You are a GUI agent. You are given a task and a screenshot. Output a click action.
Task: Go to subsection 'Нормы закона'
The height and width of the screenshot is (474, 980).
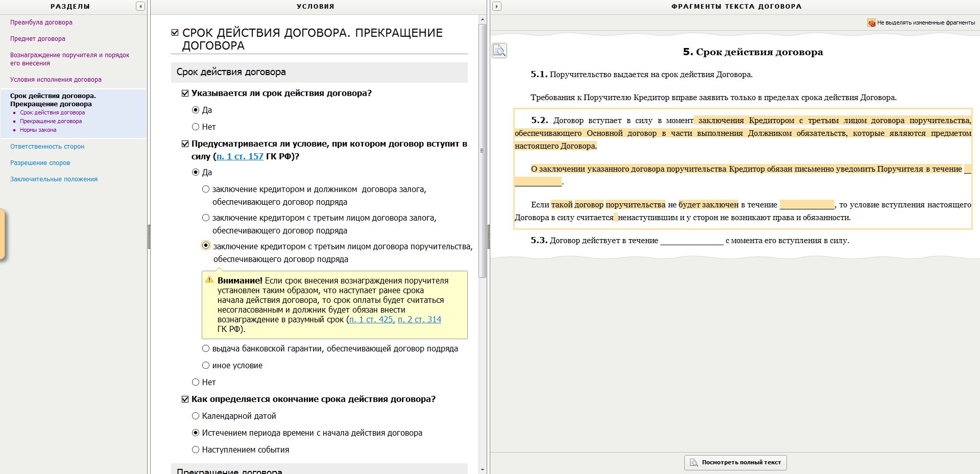click(x=38, y=130)
